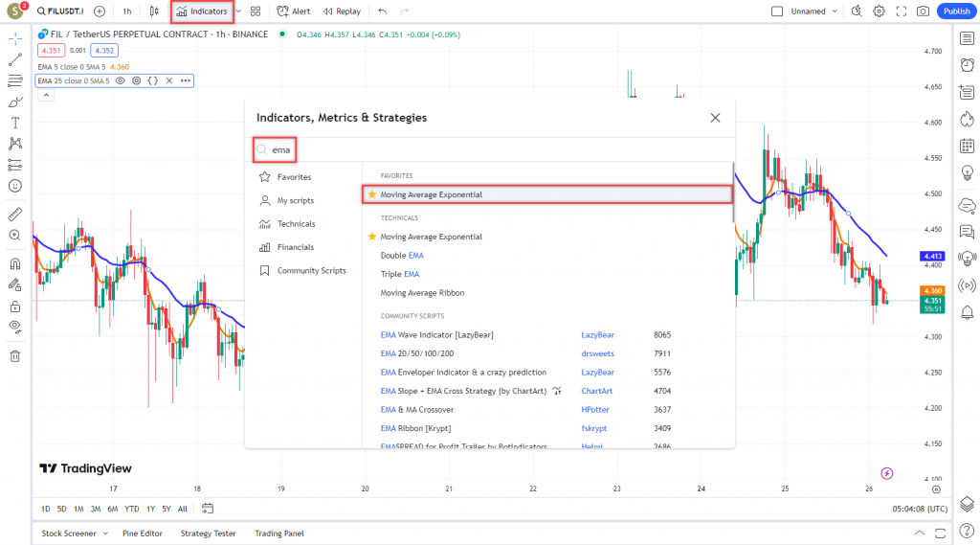Open chart settings gear in top bar
980x545 pixels.
point(879,11)
